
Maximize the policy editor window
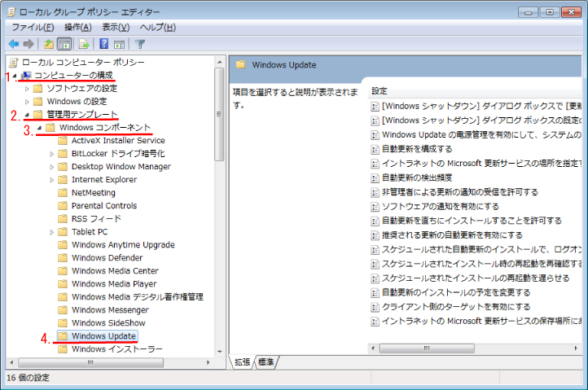coord(550,12)
